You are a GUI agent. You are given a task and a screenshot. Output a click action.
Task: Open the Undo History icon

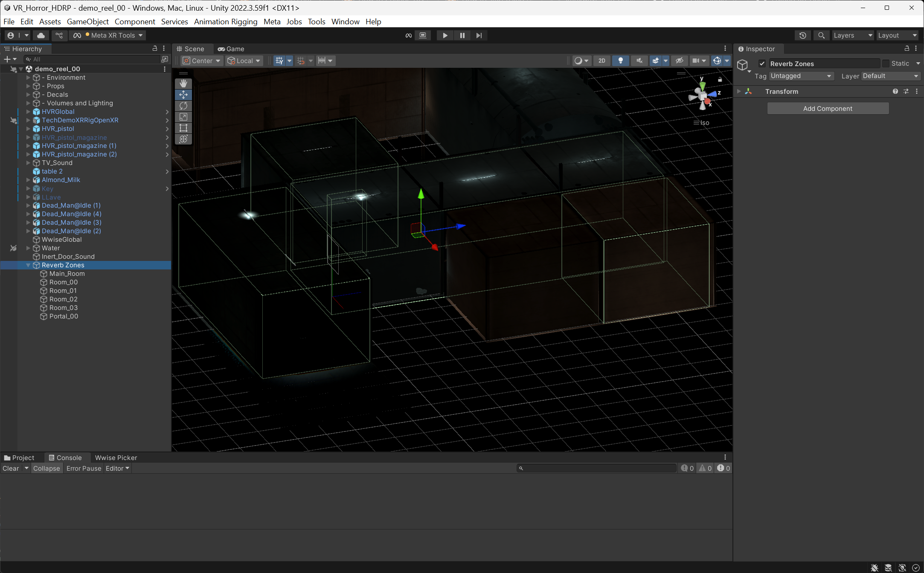coord(802,35)
